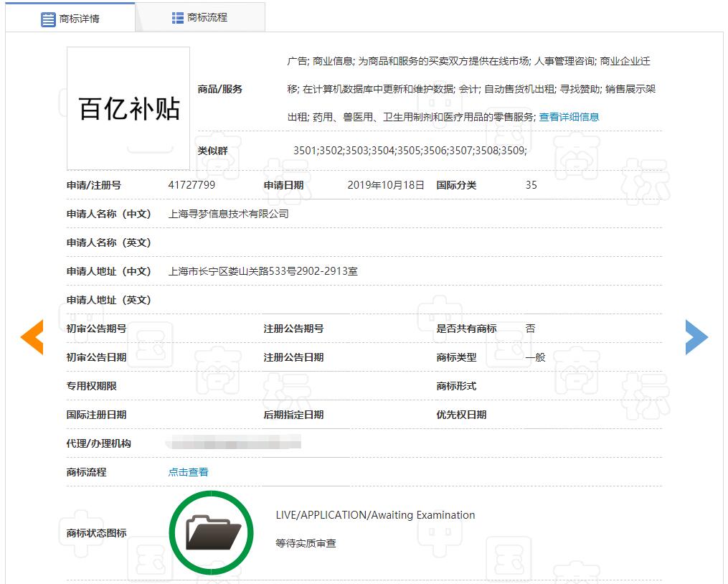The width and height of the screenshot is (728, 584).
Task: Click the trademark type value 一般
Action: (x=535, y=357)
